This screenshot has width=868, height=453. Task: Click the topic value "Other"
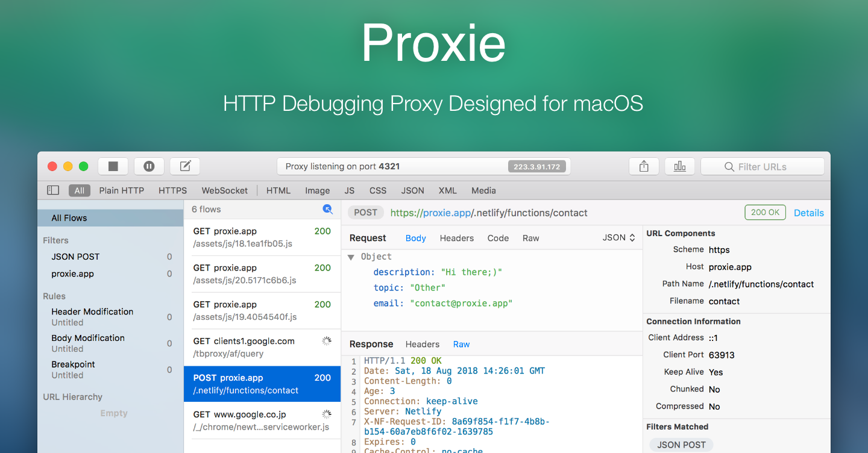tap(427, 288)
